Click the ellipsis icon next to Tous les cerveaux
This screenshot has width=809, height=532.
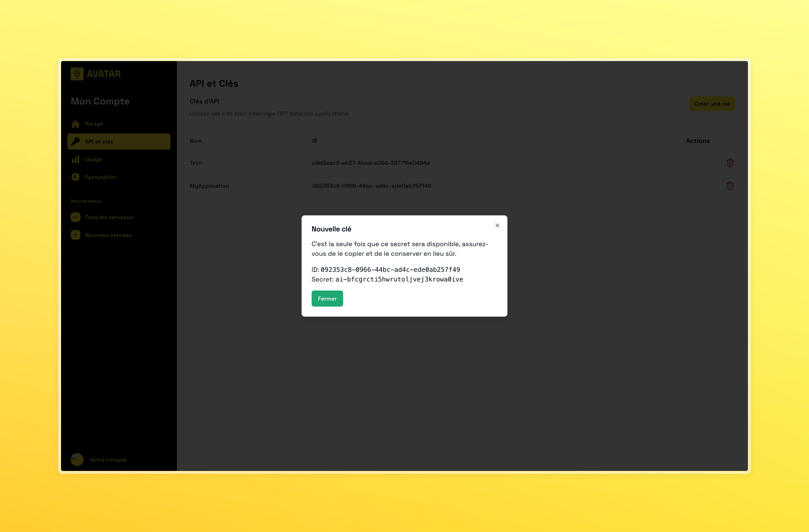point(76,217)
